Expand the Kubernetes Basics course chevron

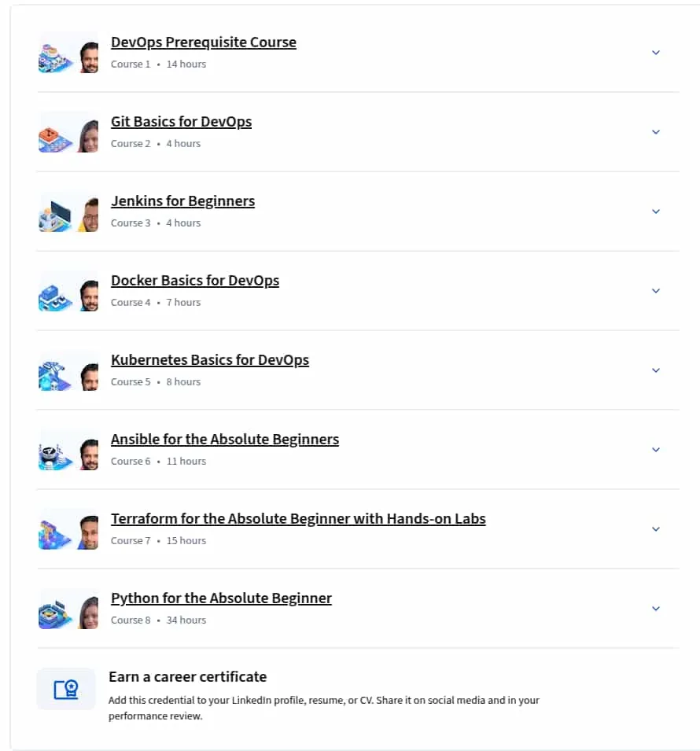(x=656, y=370)
